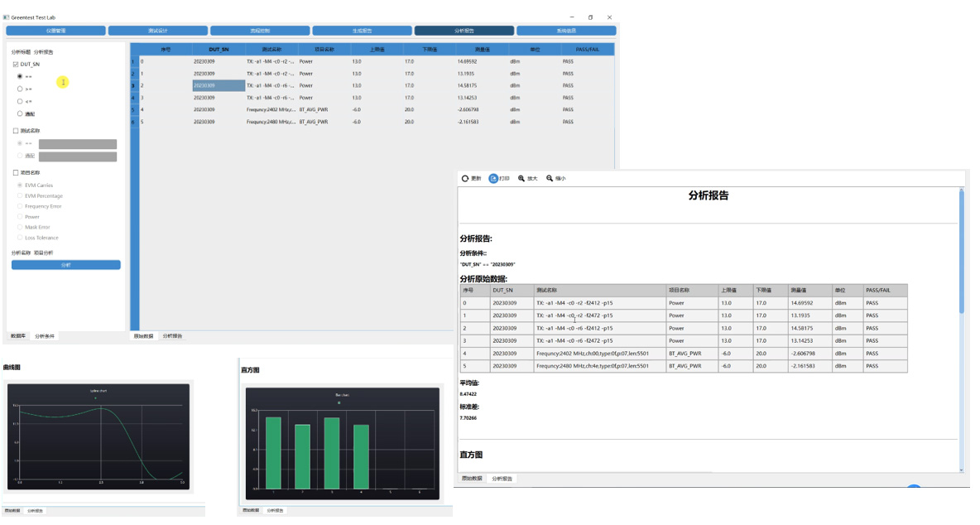Choose the 通配 radio option under DUT_SN
The height and width of the screenshot is (525, 980).
(x=20, y=113)
